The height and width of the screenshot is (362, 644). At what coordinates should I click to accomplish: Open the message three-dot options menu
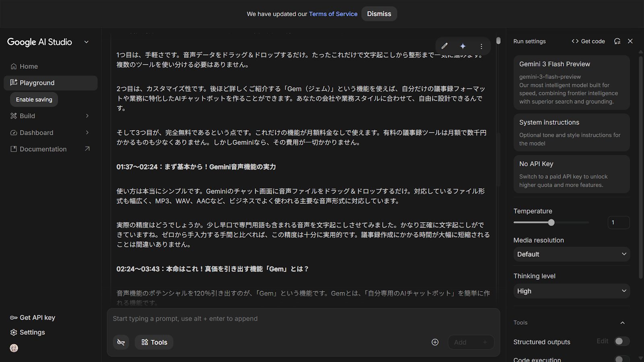pos(481,46)
